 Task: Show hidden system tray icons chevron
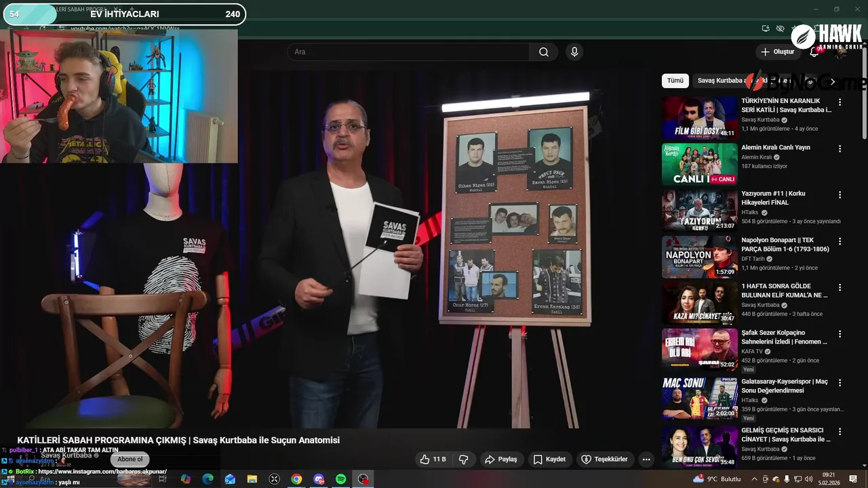(754, 479)
